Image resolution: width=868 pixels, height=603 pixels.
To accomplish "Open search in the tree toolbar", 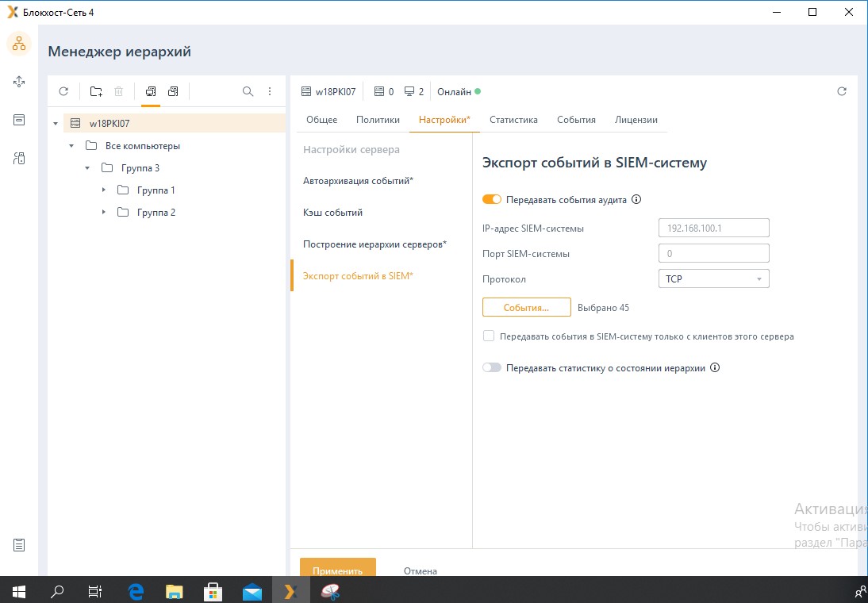I will coord(248,91).
